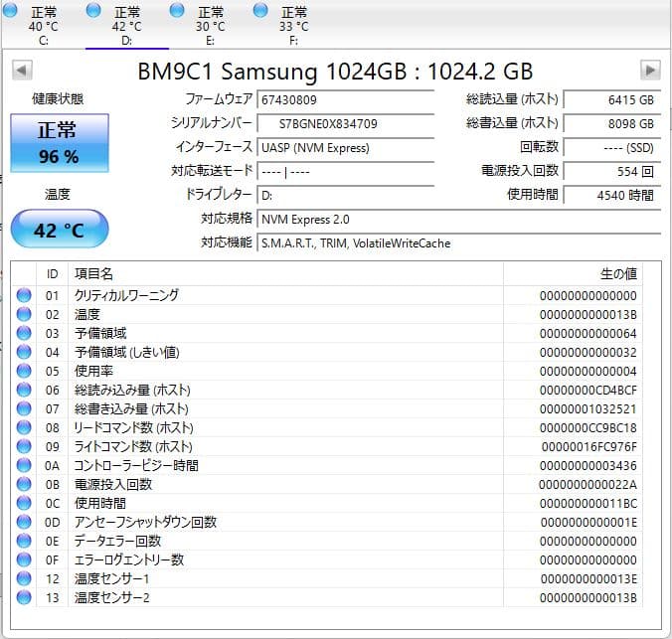672x639 pixels.
Task: Click status icon for 07 総書き込み量 (ホスト)
Action: [x=24, y=408]
